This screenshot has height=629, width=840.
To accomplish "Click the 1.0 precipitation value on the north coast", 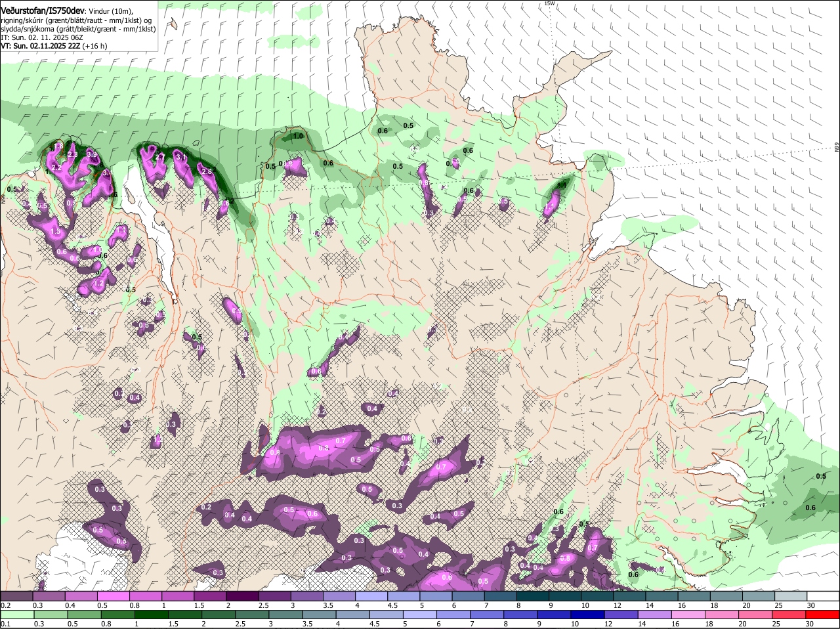I will tap(298, 136).
